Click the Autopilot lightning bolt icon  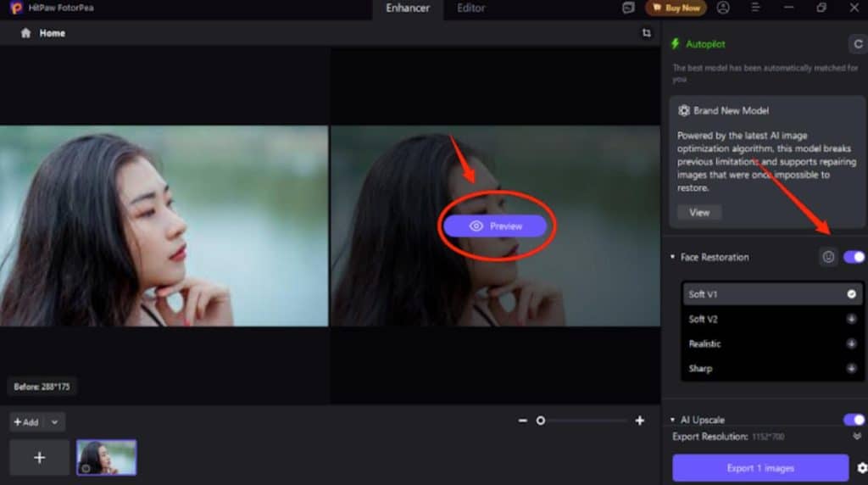pos(676,44)
